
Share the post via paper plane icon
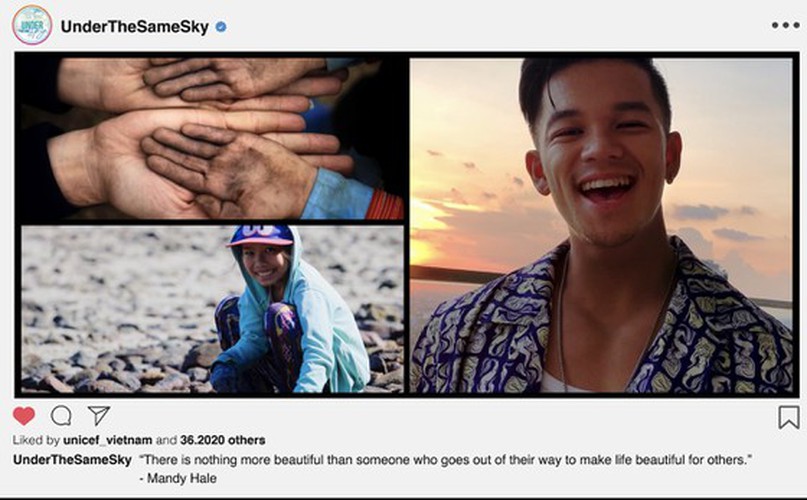(x=98, y=415)
